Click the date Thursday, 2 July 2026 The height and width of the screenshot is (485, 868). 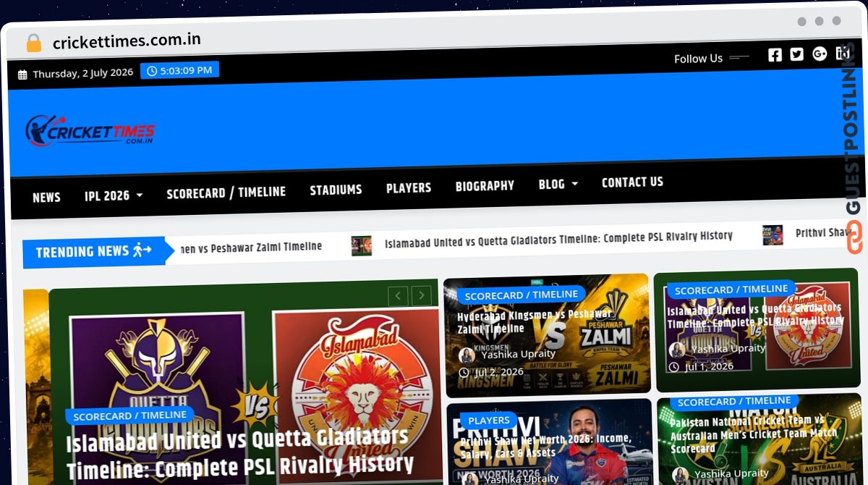pyautogui.click(x=83, y=73)
